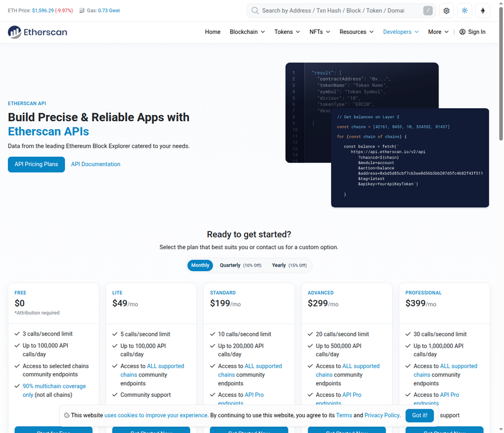The width and height of the screenshot is (504, 433).
Task: Expand the Blockchain menu
Action: click(247, 32)
